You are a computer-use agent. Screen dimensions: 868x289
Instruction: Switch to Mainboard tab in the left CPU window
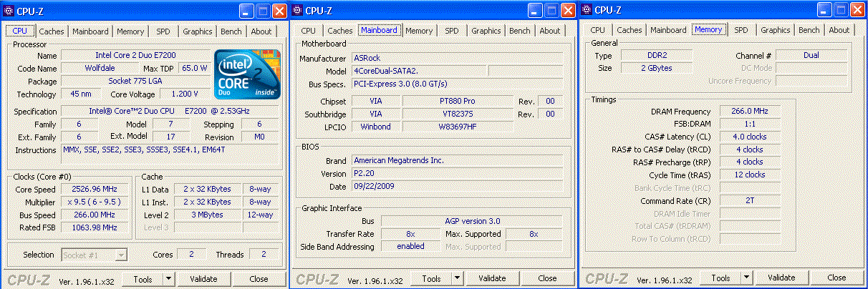90,31
